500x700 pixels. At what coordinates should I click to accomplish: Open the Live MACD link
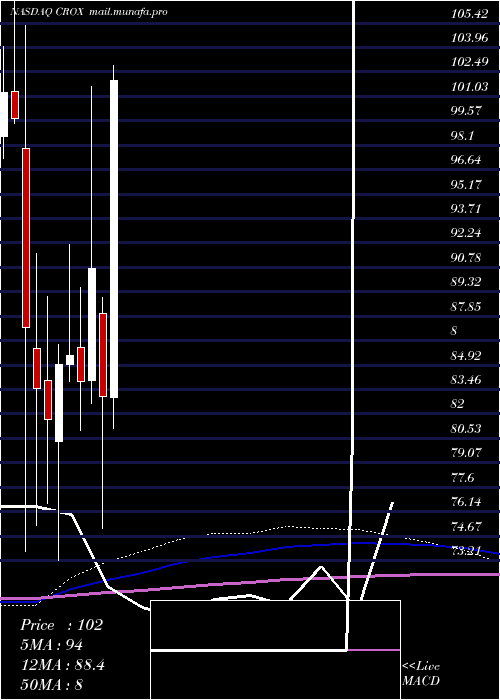click(421, 673)
